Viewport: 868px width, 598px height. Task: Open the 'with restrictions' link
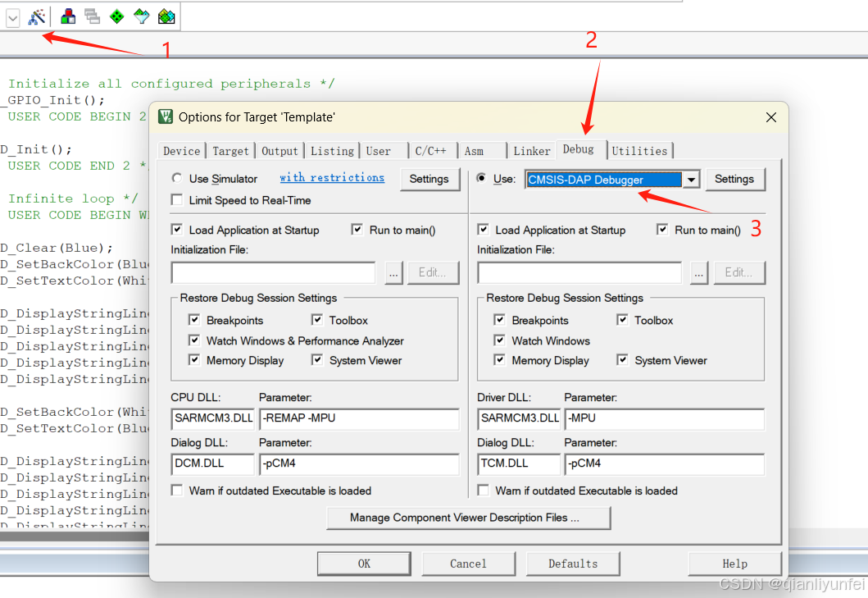(x=332, y=177)
